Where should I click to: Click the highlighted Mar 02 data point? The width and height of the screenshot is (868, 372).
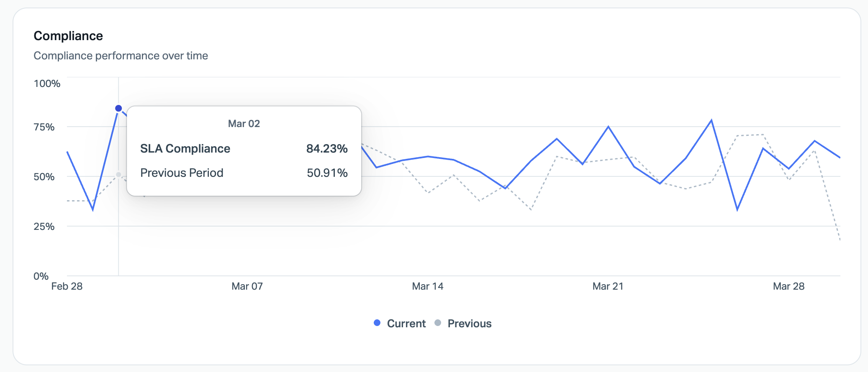coord(118,108)
